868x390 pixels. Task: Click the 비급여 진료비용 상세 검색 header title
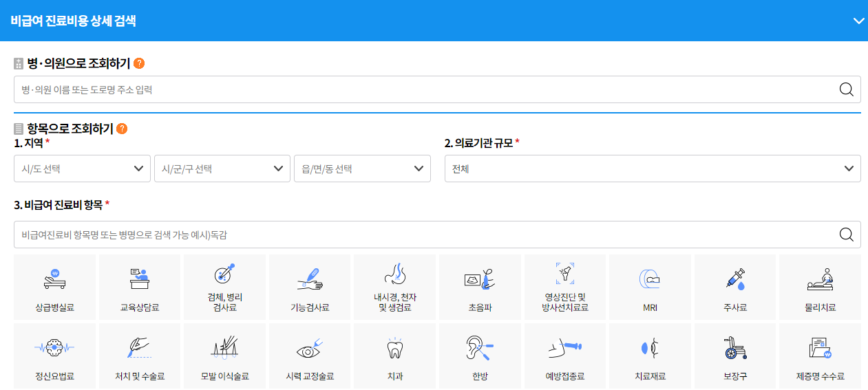73,21
